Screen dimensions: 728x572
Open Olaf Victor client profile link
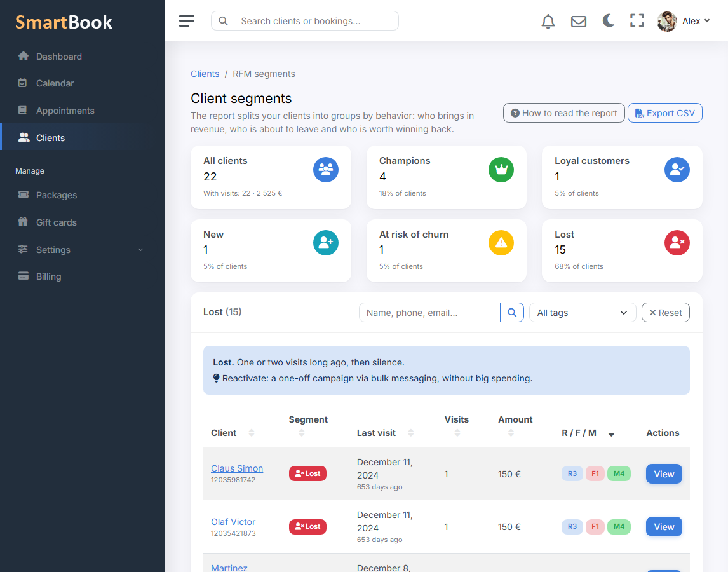tap(233, 522)
